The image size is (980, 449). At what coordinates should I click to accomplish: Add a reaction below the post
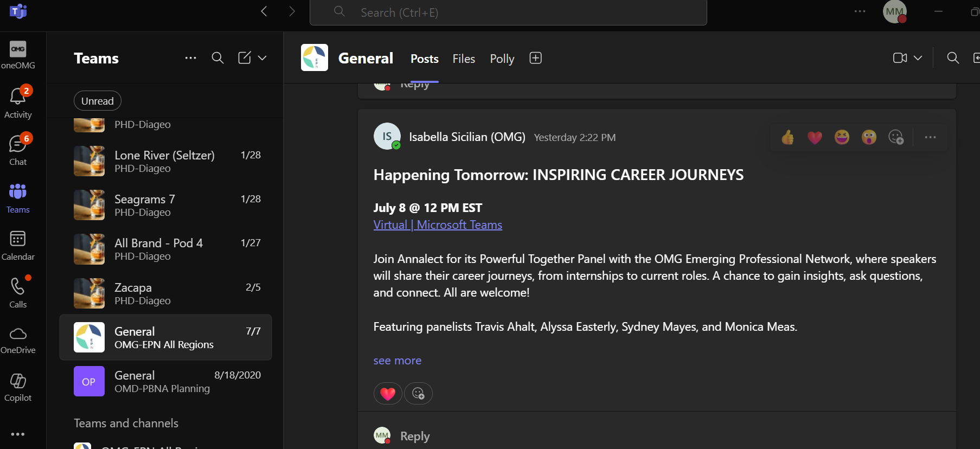pos(418,394)
